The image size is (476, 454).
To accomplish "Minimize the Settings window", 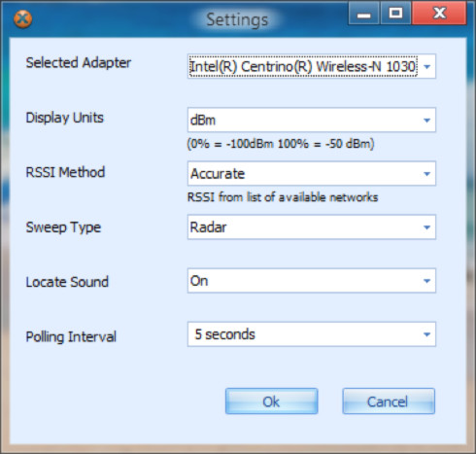I will coord(363,13).
